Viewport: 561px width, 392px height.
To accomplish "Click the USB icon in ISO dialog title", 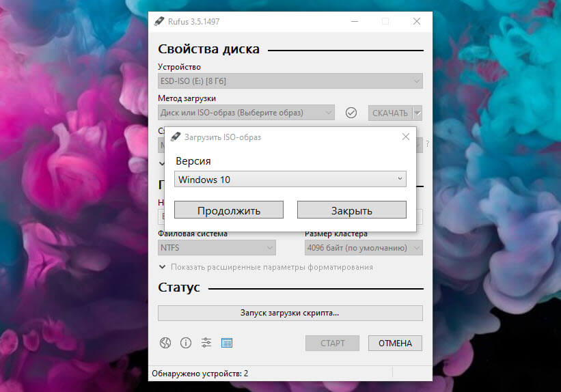I will pyautogui.click(x=176, y=137).
